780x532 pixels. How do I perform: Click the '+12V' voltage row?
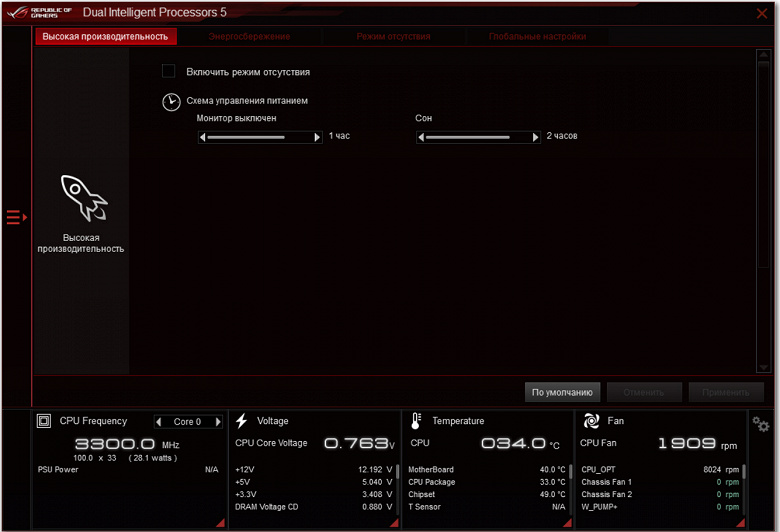tap(313, 469)
